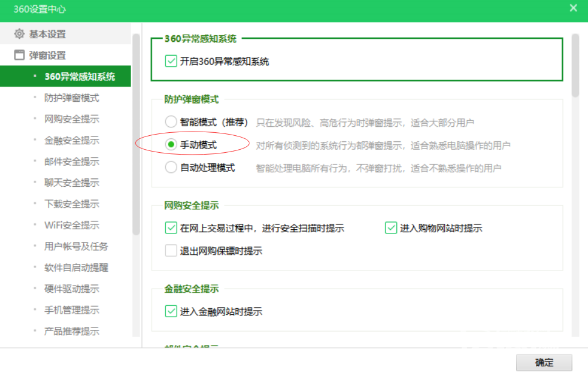Open 产品推荐提示 in the sidebar
The width and height of the screenshot is (588, 376).
click(72, 331)
